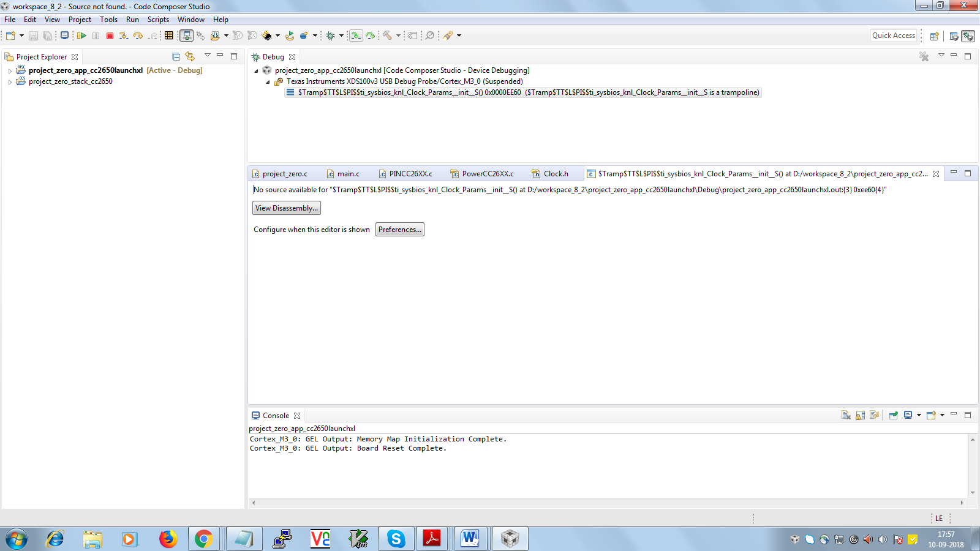The height and width of the screenshot is (551, 980).
Task: Click the Step Over toolbar icon
Action: 138,36
